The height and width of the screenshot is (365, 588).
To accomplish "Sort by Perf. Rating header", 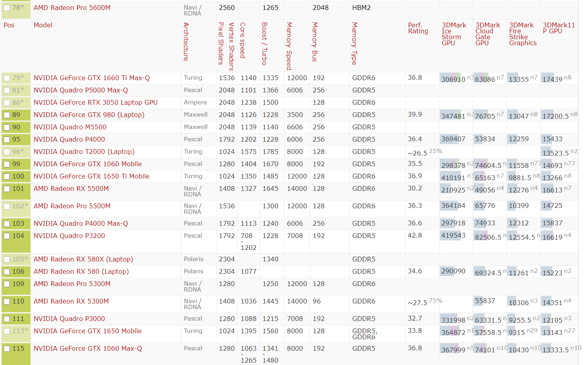I will click(418, 28).
